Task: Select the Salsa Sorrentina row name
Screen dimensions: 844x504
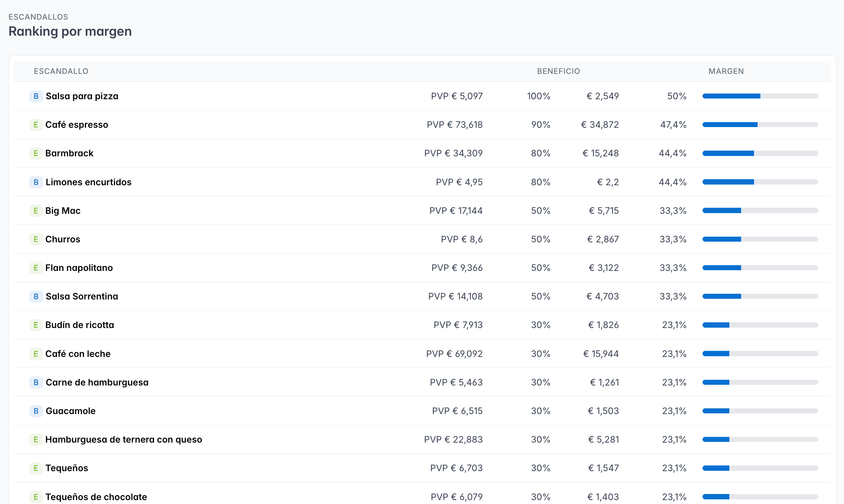Action: 82,296
